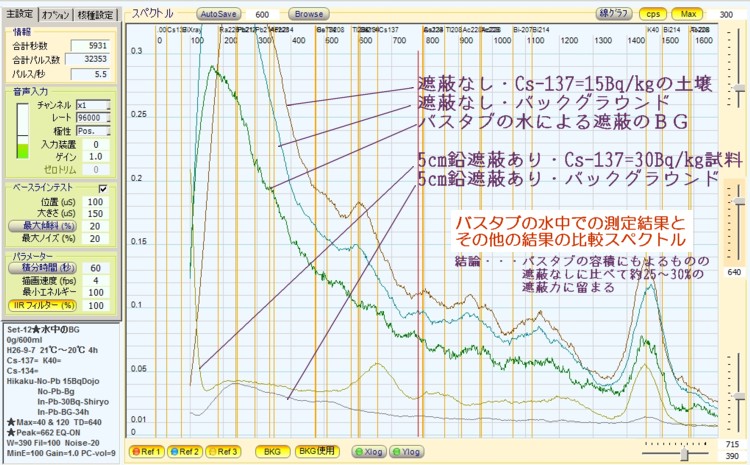Click the notes line 'Set-12★水中のBG'
The width and height of the screenshot is (750, 465).
(x=44, y=330)
